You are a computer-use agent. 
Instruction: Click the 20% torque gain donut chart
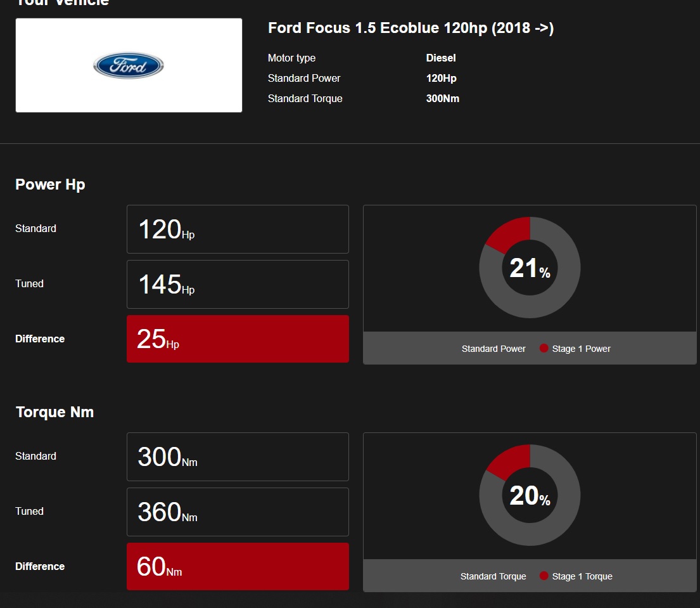530,495
